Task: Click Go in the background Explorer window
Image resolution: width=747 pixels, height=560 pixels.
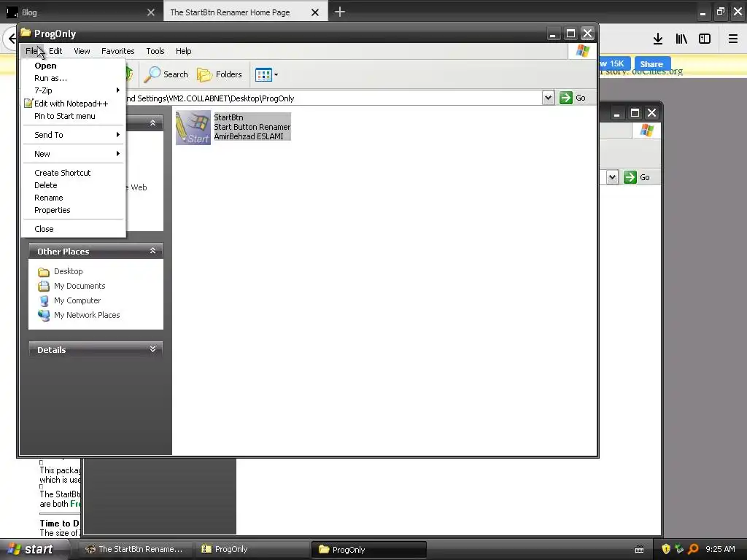Action: (x=636, y=177)
